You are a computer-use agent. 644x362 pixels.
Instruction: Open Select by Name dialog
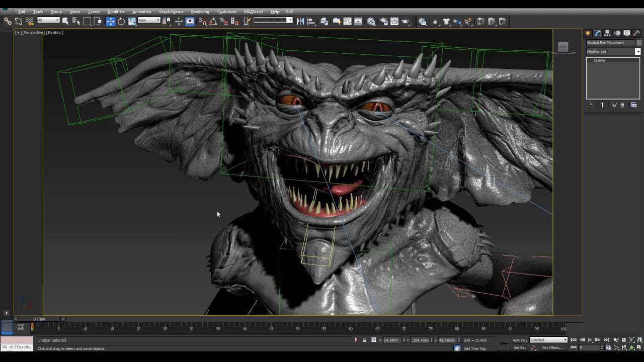(76, 21)
